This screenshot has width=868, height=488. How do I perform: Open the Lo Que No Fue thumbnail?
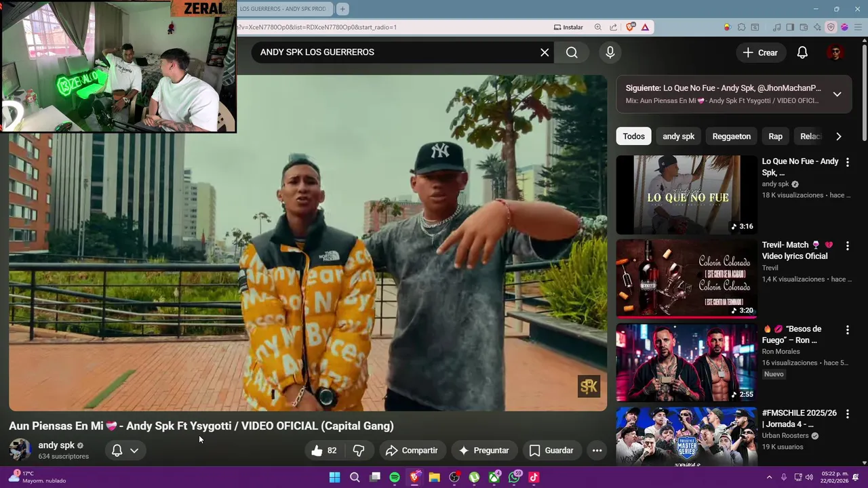686,195
